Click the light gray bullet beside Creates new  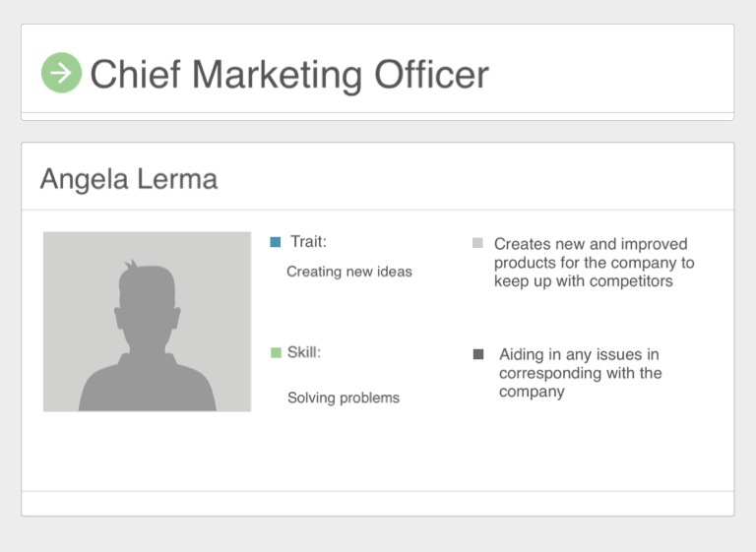pos(477,242)
